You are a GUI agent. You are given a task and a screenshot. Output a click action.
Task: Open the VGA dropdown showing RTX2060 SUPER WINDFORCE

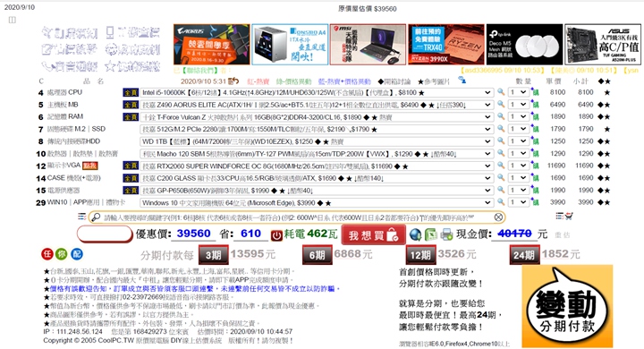[317, 166]
